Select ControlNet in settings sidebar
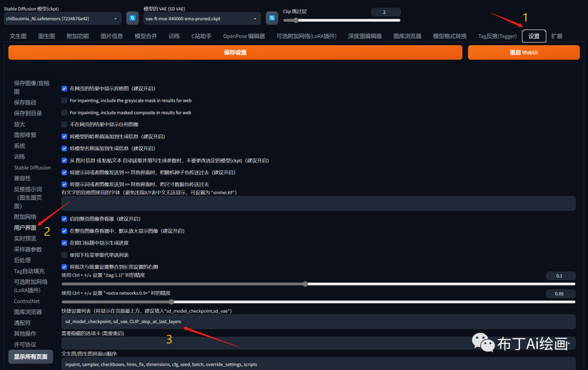588x370 pixels. tap(28, 301)
